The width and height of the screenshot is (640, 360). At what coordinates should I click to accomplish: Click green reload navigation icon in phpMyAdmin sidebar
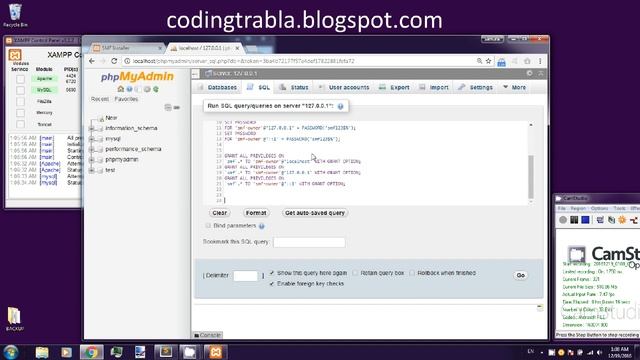tap(156, 89)
